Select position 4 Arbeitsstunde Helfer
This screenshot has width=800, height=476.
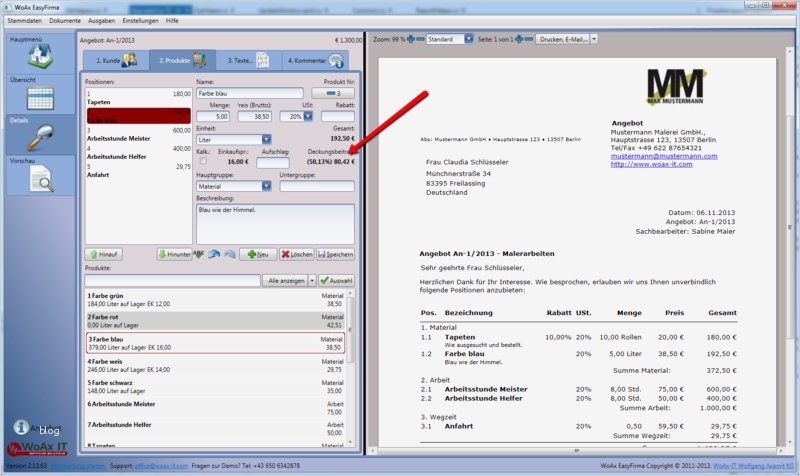tap(138, 153)
